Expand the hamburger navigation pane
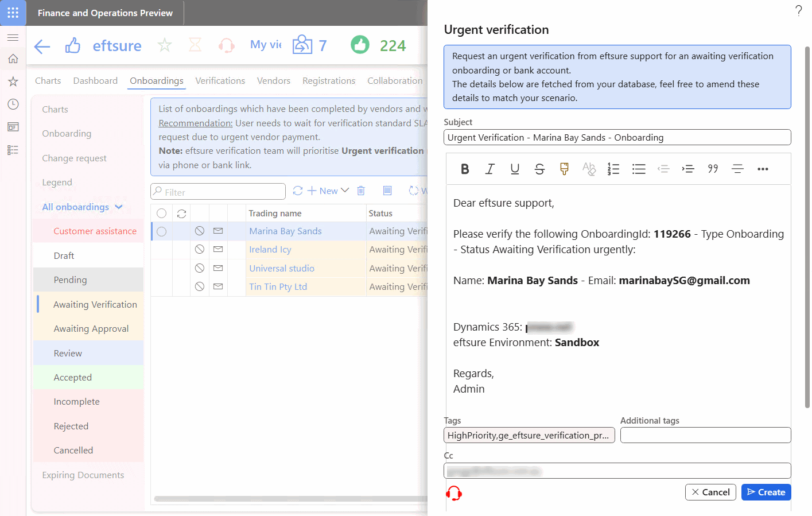 13,37
